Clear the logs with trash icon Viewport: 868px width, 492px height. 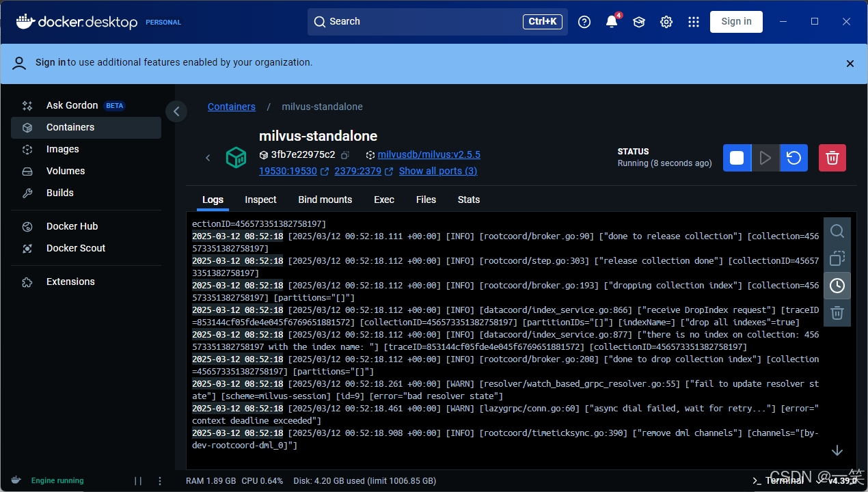pyautogui.click(x=837, y=313)
